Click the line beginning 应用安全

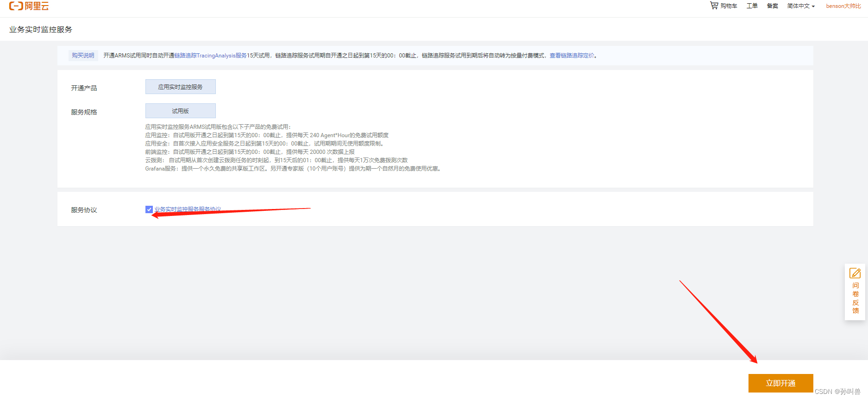[x=265, y=144]
